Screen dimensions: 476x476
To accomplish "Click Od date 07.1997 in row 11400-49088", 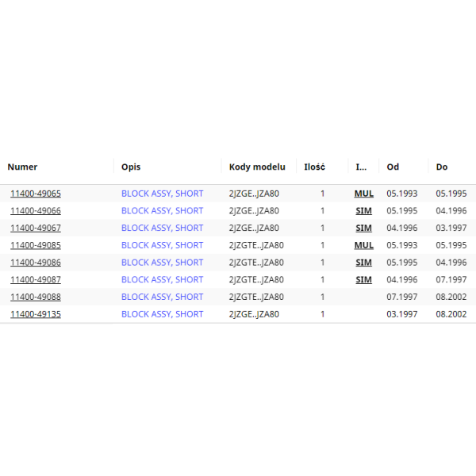I will (x=402, y=297).
